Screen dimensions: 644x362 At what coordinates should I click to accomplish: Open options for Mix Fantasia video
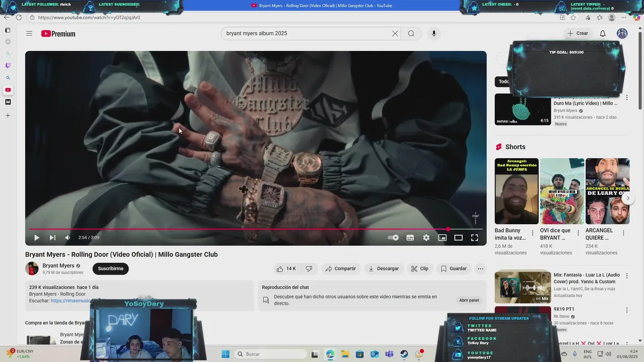coord(627,276)
